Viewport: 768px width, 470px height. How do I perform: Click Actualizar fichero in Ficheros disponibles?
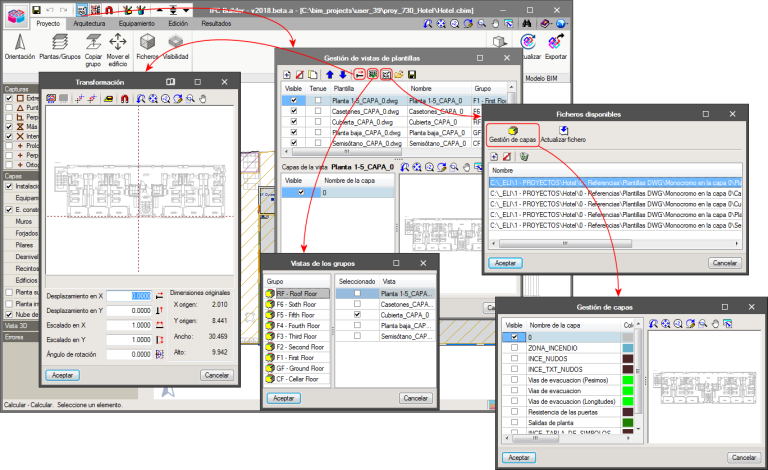563,135
